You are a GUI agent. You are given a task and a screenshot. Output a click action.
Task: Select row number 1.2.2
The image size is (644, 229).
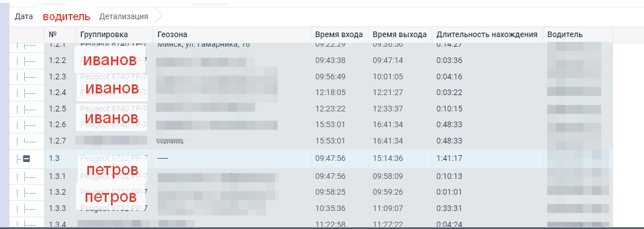[57, 61]
